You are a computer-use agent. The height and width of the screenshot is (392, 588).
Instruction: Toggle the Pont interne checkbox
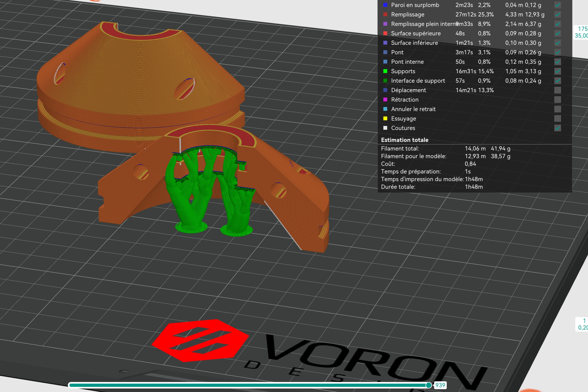[558, 62]
